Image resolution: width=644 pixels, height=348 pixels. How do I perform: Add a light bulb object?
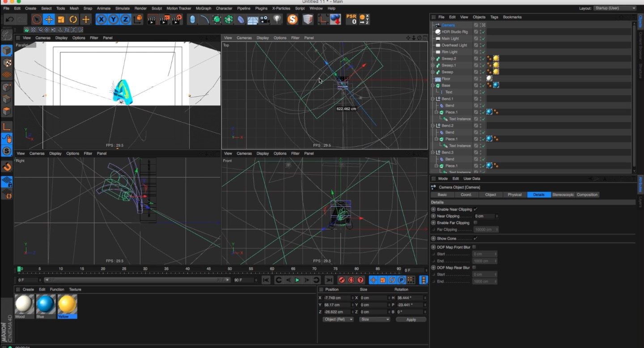click(x=277, y=19)
